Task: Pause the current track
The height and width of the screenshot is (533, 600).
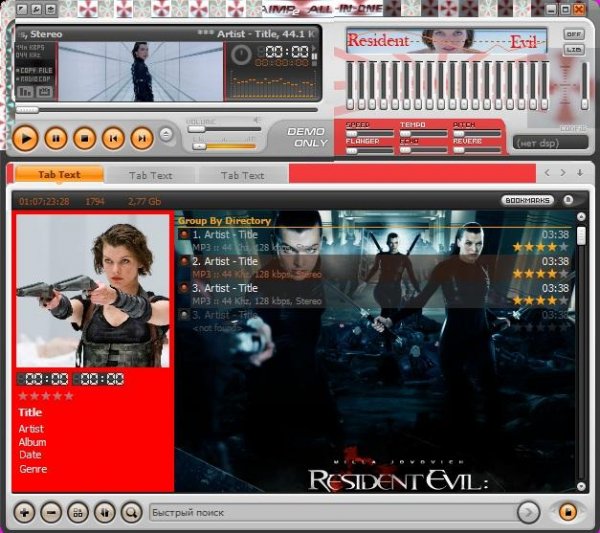Action: [56, 138]
